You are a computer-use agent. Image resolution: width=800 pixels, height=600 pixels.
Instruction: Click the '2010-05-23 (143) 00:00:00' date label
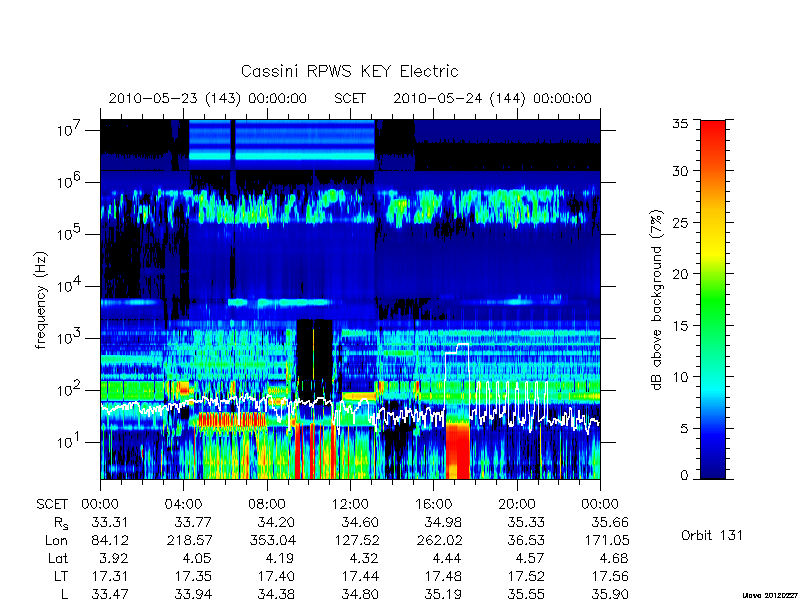coord(208,98)
